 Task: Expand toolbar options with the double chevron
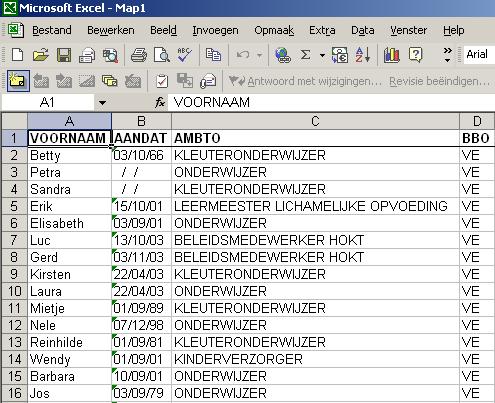point(448,54)
